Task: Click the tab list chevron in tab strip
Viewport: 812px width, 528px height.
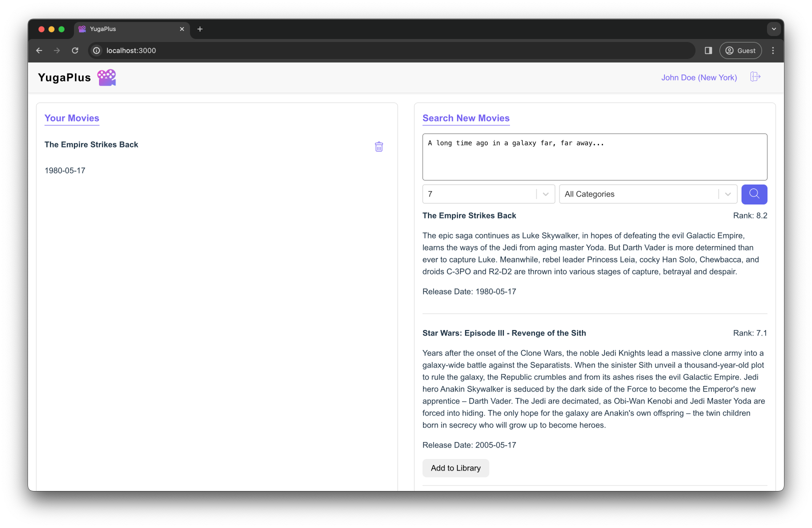Action: [773, 29]
